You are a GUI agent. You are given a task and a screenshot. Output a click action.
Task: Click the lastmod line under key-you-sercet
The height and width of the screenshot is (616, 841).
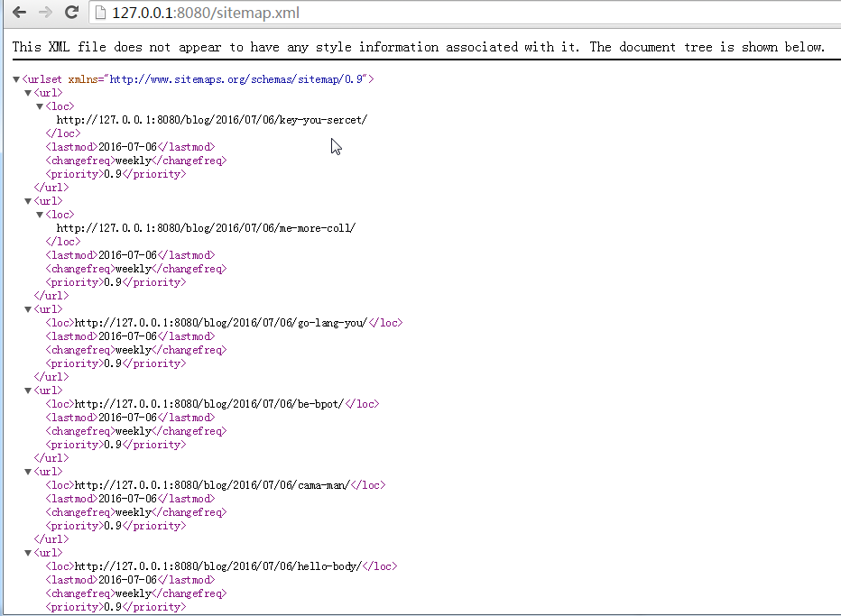(130, 147)
